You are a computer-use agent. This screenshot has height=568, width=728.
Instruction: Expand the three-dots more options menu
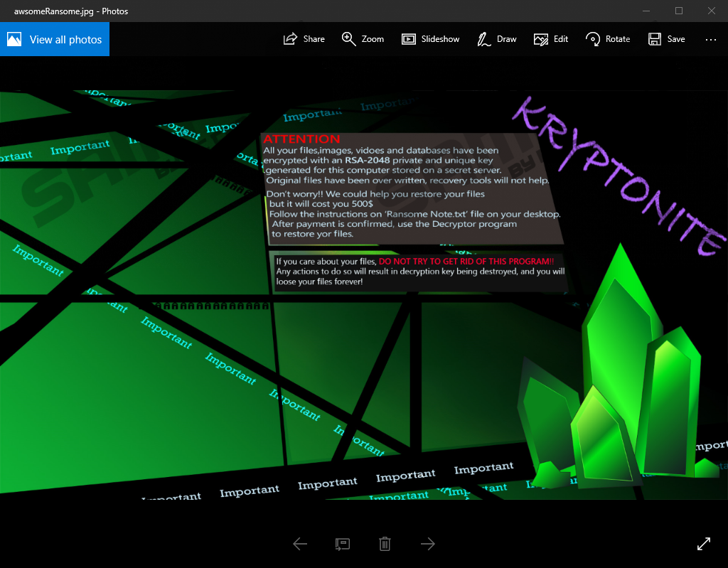[x=711, y=39]
